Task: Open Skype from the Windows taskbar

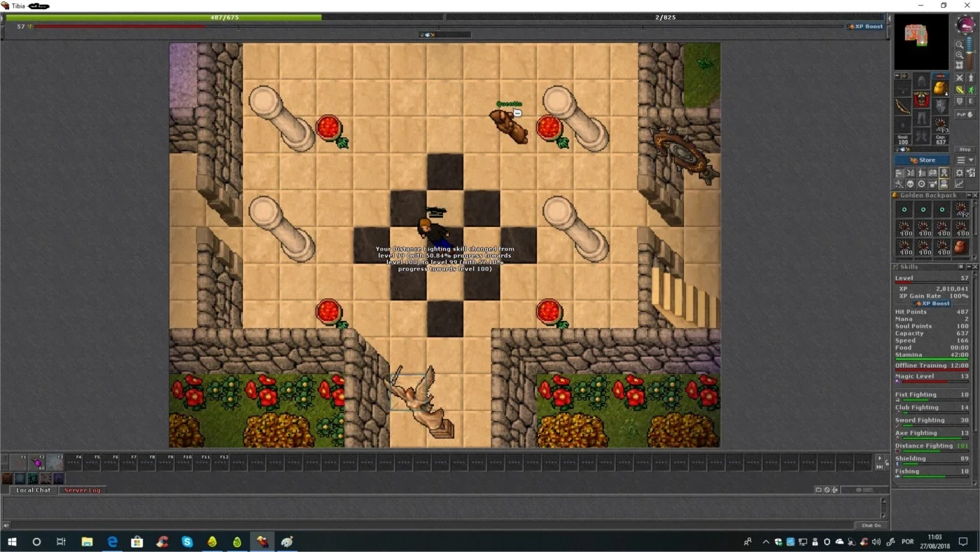Action: (x=187, y=541)
